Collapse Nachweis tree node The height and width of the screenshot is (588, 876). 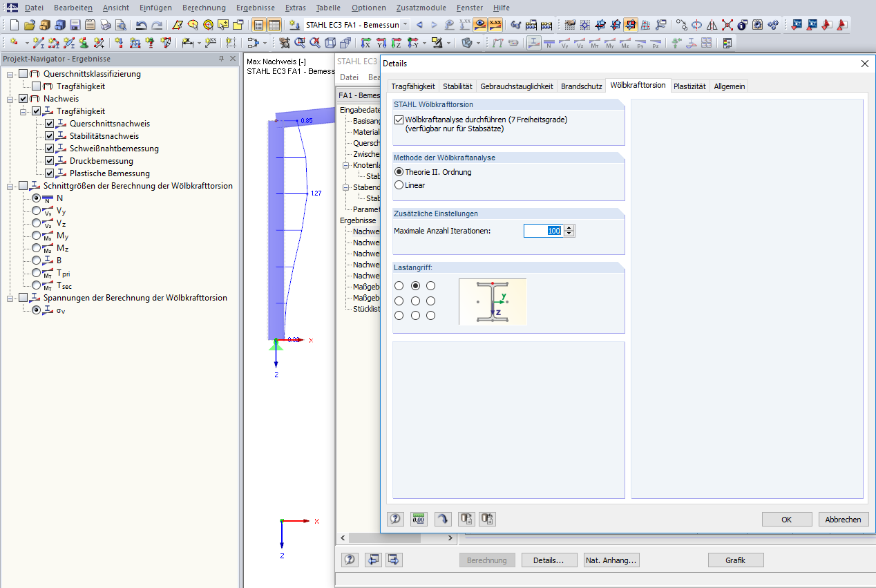click(10, 99)
